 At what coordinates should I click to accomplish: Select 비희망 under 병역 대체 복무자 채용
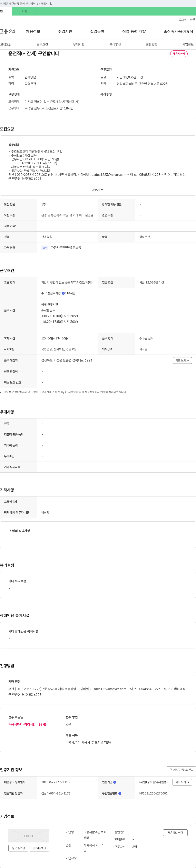point(45,512)
